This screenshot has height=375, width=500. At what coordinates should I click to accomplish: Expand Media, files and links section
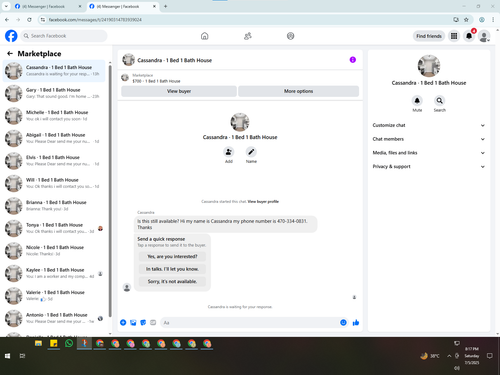point(429,153)
